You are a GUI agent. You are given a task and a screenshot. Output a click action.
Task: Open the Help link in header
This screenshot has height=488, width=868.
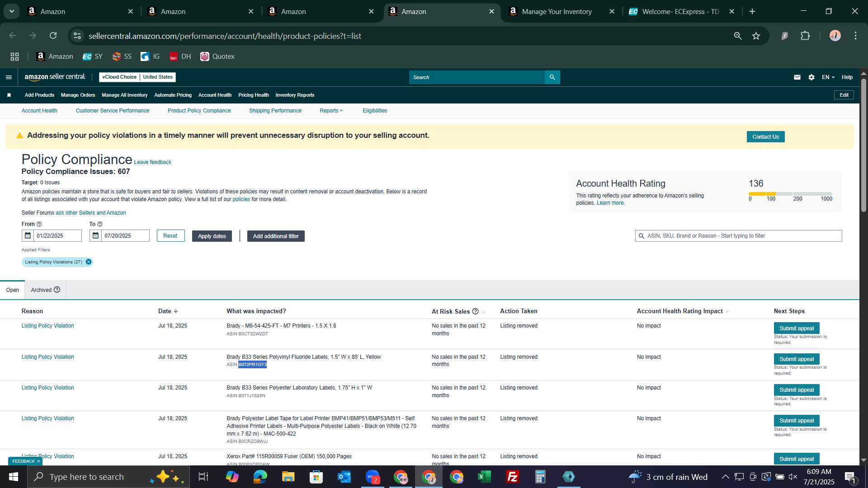pyautogui.click(x=847, y=77)
